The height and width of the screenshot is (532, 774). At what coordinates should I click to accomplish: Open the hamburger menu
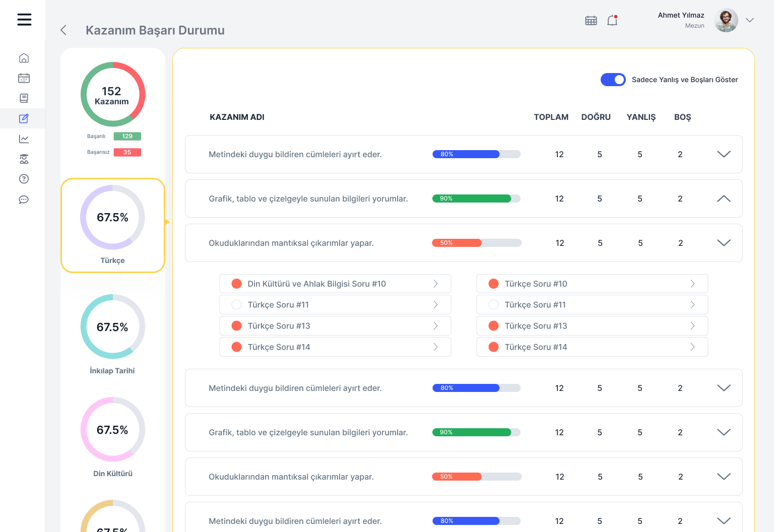[x=24, y=20]
